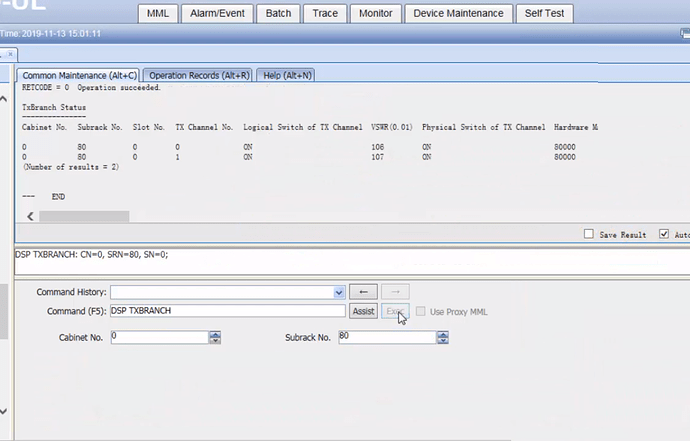Toggle Use Proxy MML checkbox
Image resolution: width=690 pixels, height=441 pixels.
[421, 311]
